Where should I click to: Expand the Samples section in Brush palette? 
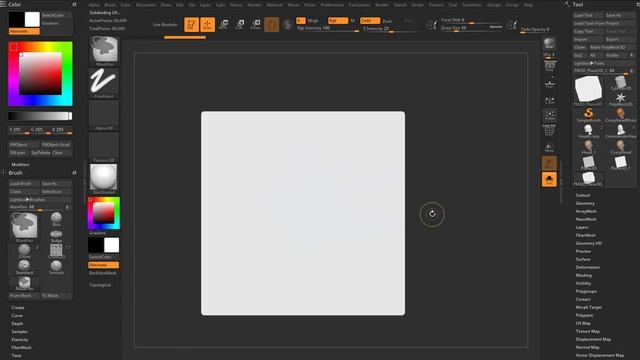pos(19,331)
